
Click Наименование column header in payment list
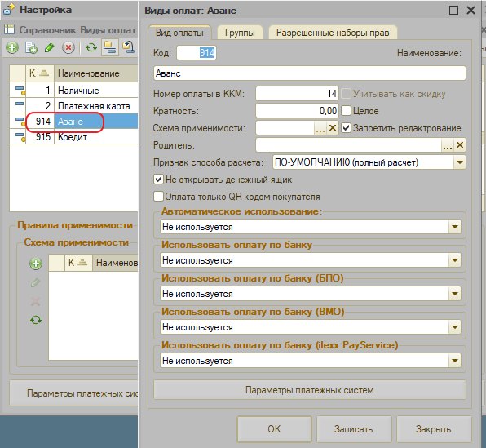(x=96, y=73)
